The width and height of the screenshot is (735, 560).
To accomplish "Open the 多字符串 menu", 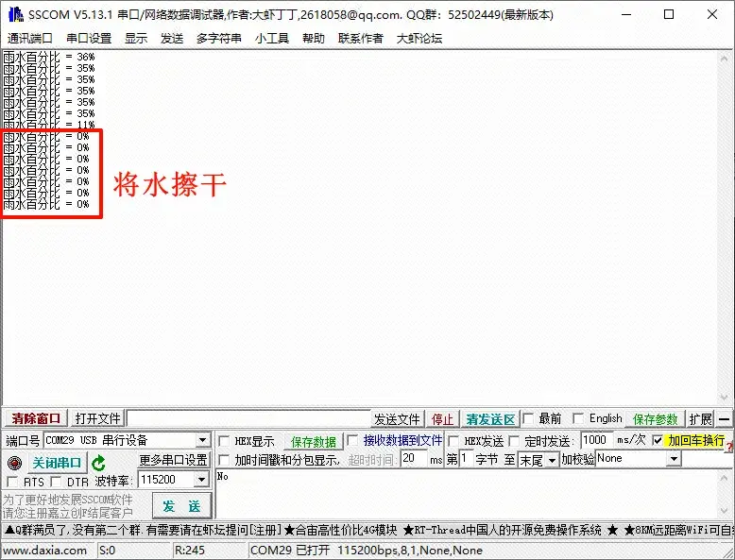I will pyautogui.click(x=219, y=39).
